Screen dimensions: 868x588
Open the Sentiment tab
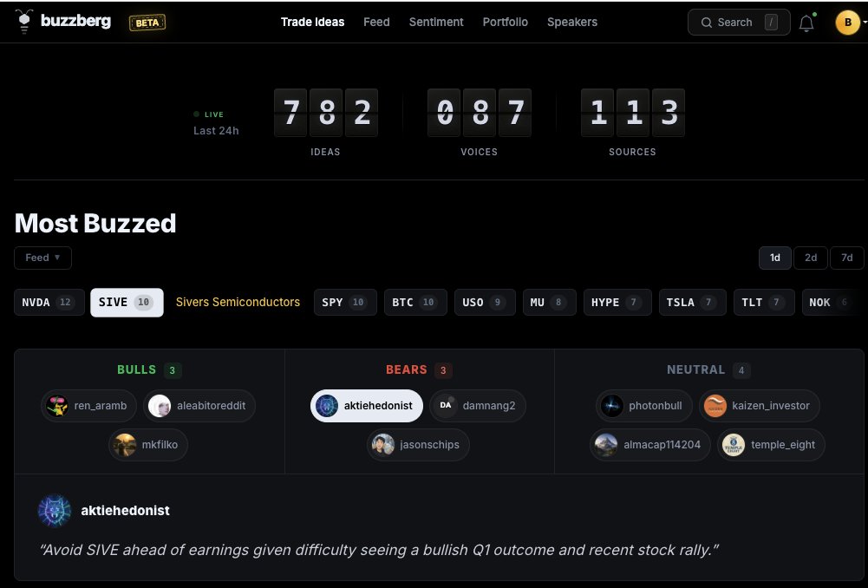click(436, 23)
